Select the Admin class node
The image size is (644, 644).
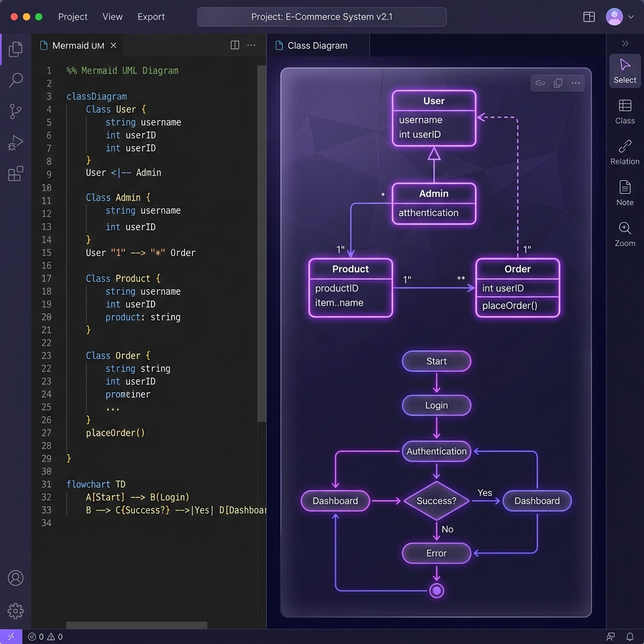[x=434, y=204]
